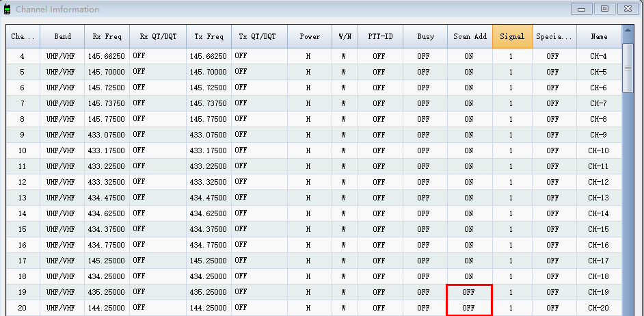The height and width of the screenshot is (316, 644).
Task: Select Rx QT/DQT OFF cell in channel 11 row
Action: pyautogui.click(x=158, y=166)
